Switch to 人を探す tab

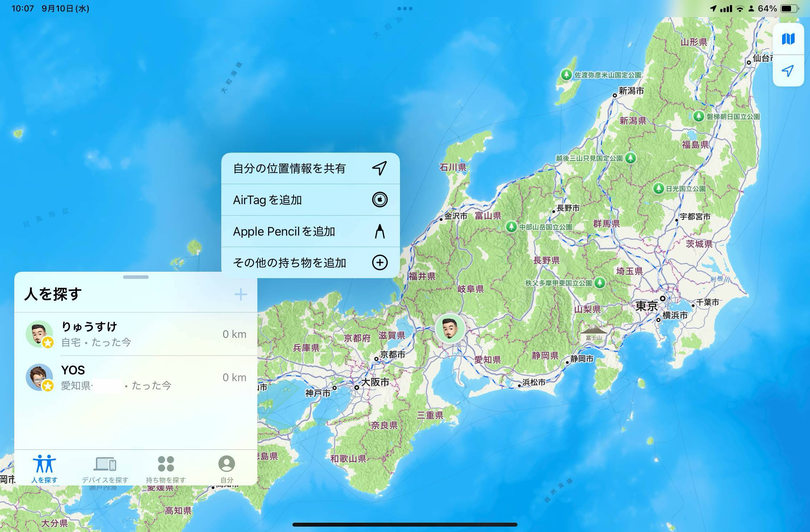click(x=44, y=469)
